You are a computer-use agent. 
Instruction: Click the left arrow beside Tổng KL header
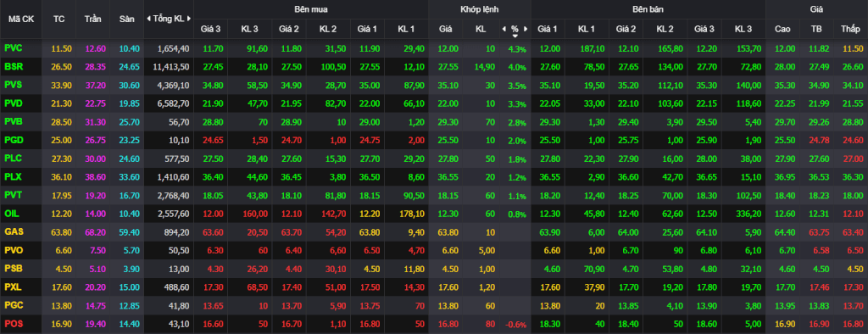click(148, 19)
